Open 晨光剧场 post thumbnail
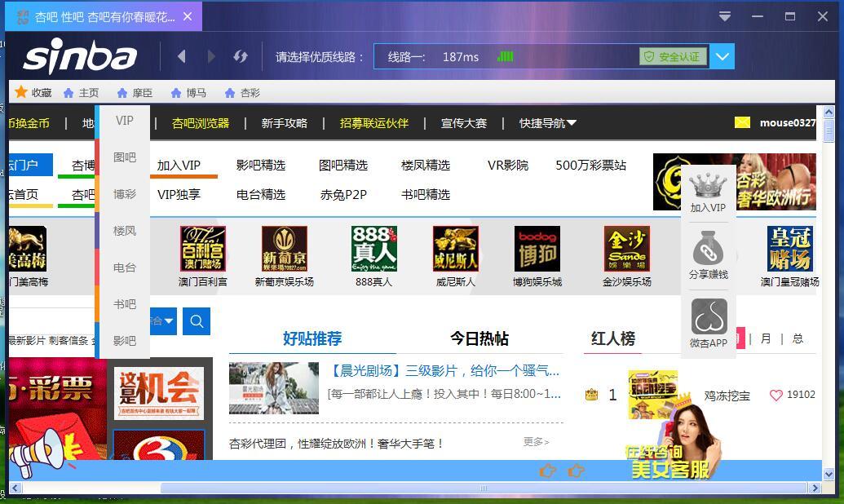844x504 pixels. click(273, 387)
